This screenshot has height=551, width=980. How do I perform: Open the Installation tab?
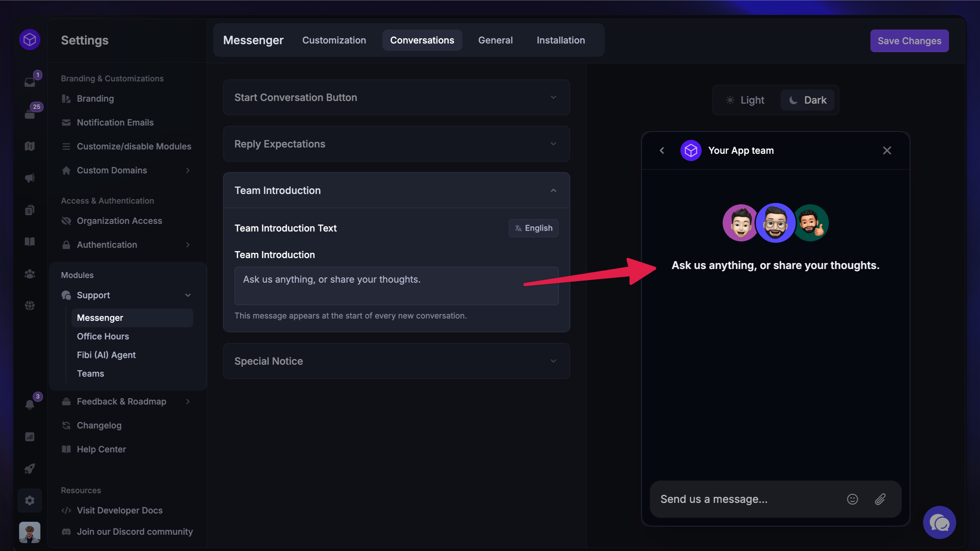click(560, 40)
